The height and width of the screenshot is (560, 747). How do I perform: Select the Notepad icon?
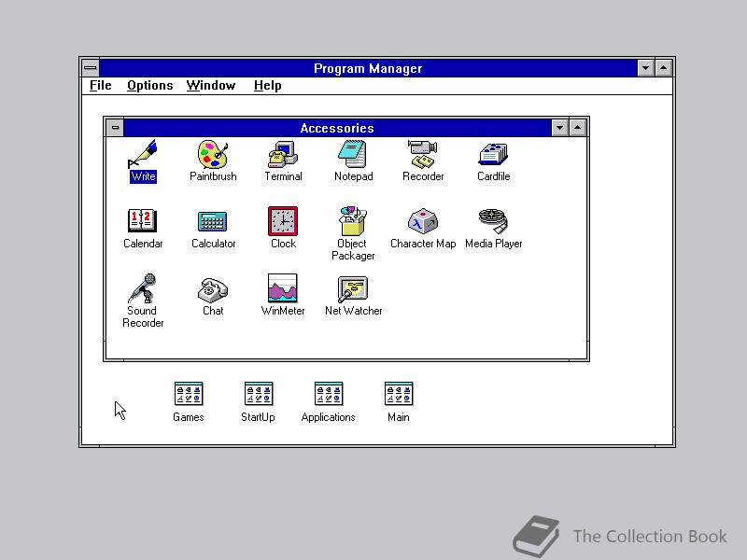coord(353,154)
